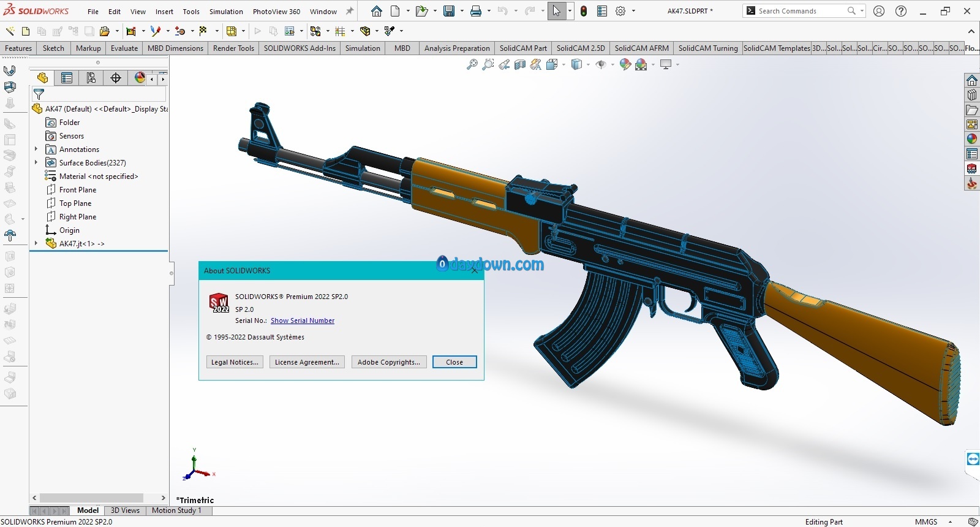Pin the menu bar with pushpin
This screenshot has height=527, width=980.
click(350, 11)
